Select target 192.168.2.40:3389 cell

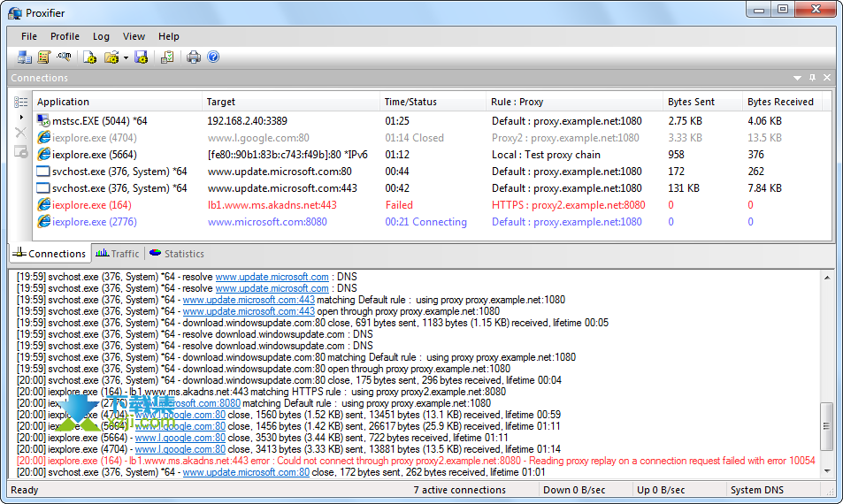pos(248,121)
